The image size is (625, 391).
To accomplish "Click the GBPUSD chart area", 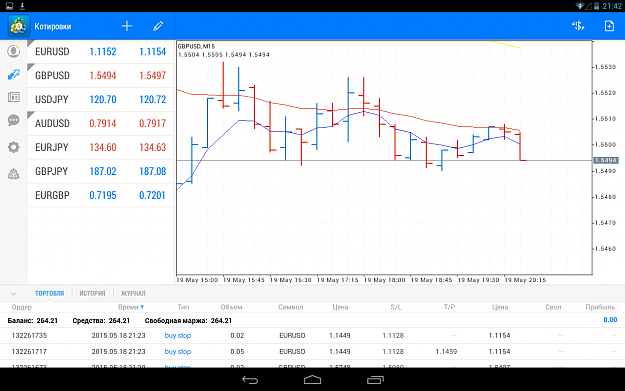I will [384, 157].
